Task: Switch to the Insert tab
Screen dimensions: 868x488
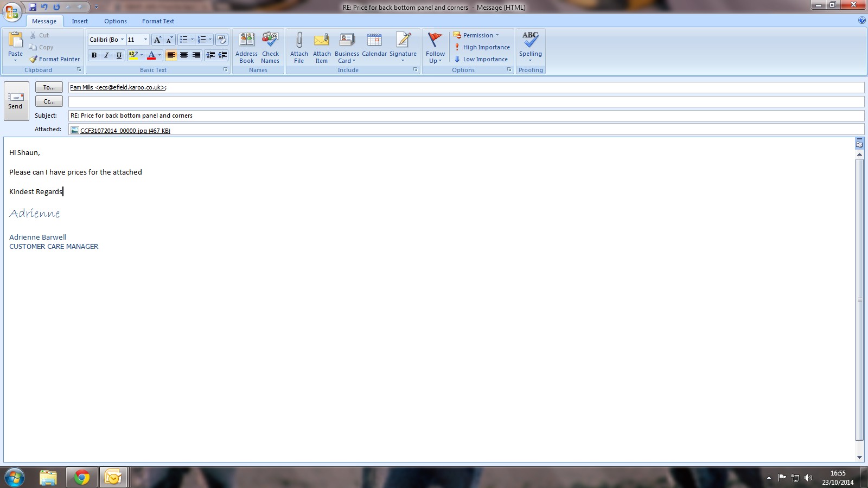Action: point(80,21)
